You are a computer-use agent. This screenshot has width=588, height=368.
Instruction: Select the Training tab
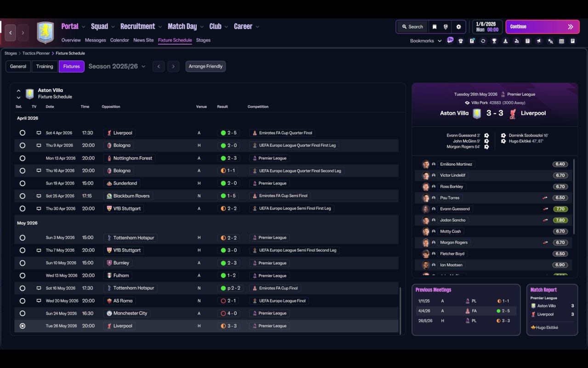point(45,66)
